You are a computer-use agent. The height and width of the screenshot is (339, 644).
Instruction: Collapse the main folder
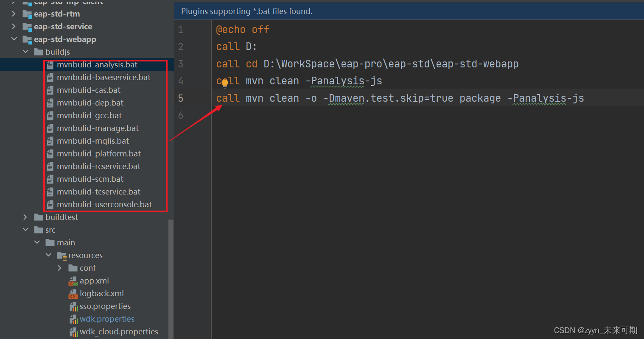point(37,242)
